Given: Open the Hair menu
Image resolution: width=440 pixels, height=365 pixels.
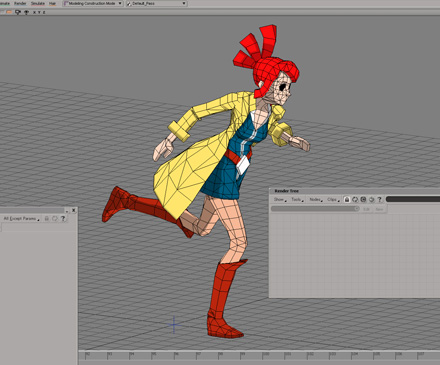Looking at the screenshot, I should coord(52,3).
